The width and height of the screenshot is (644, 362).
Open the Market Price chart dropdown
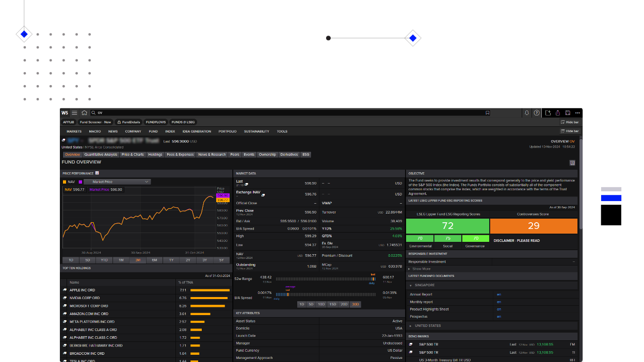[116, 182]
